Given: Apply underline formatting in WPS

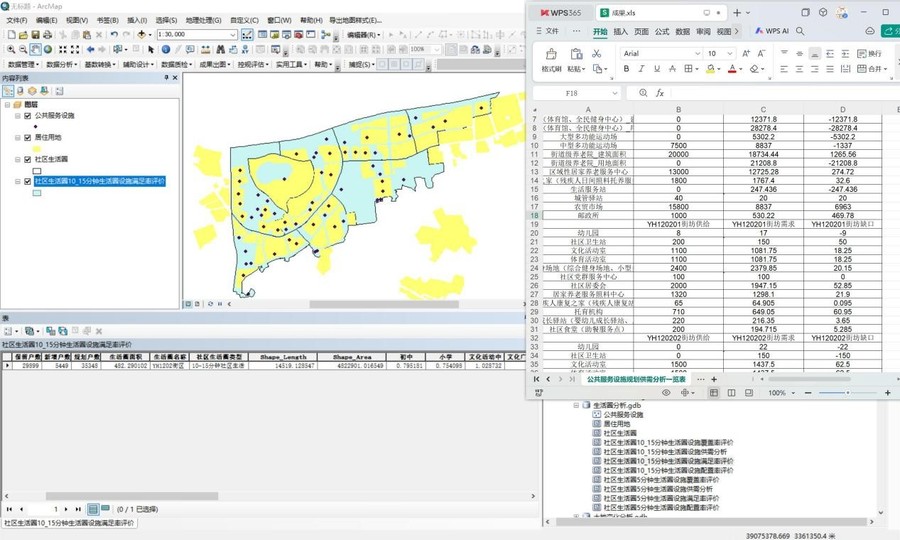Looking at the screenshot, I should point(657,69).
